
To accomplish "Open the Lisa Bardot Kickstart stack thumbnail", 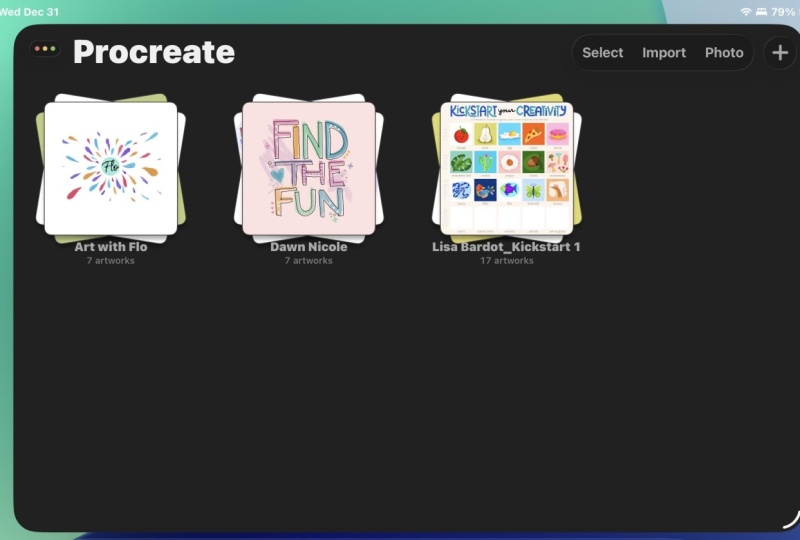I will click(507, 168).
